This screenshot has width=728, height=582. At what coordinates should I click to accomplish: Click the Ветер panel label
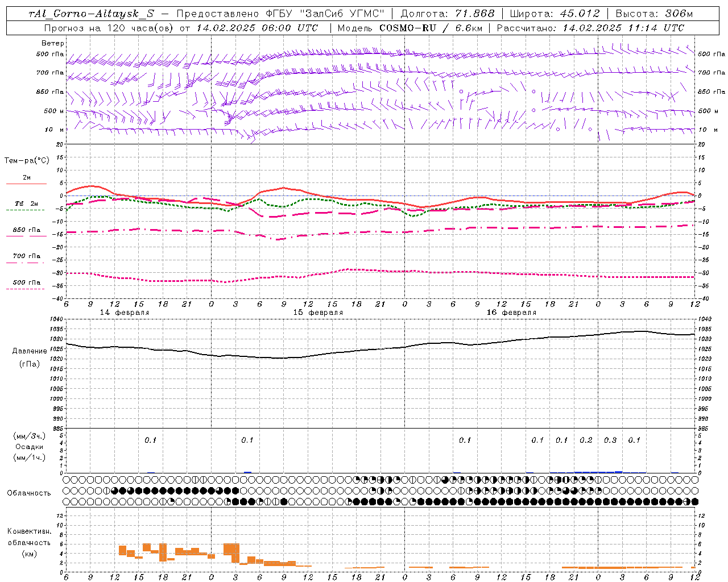pyautogui.click(x=52, y=43)
